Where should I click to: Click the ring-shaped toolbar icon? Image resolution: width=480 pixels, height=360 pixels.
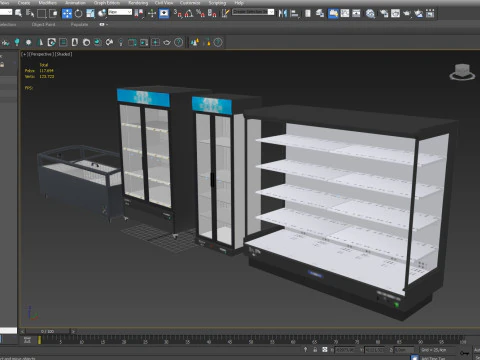click(x=86, y=42)
